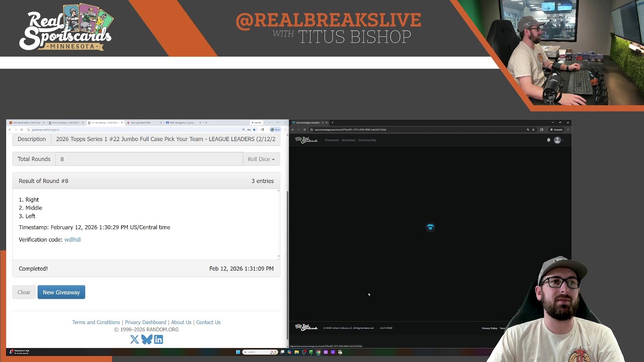Switch to the first Real Sportscards tab
Screen dimensions: 644x362
tap(27, 123)
